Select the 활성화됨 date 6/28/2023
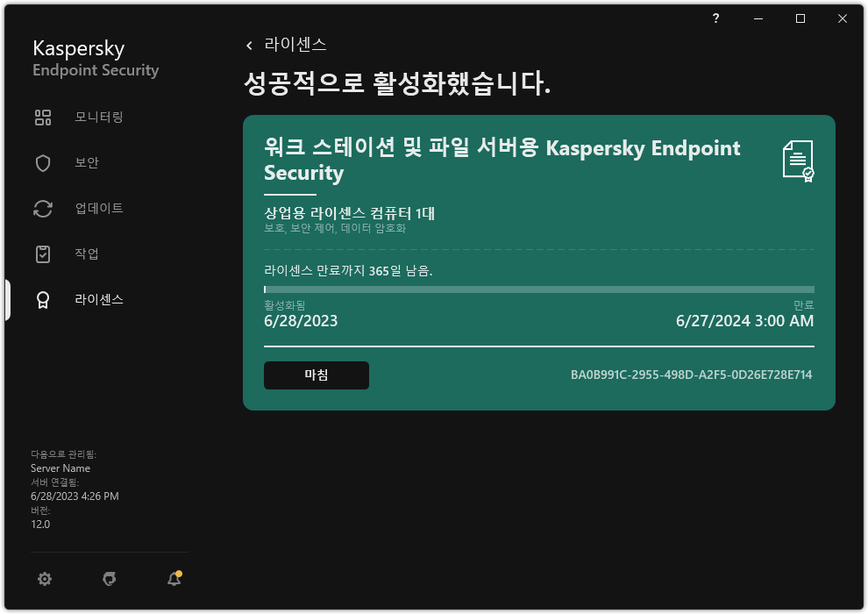This screenshot has width=868, height=614. [x=301, y=321]
